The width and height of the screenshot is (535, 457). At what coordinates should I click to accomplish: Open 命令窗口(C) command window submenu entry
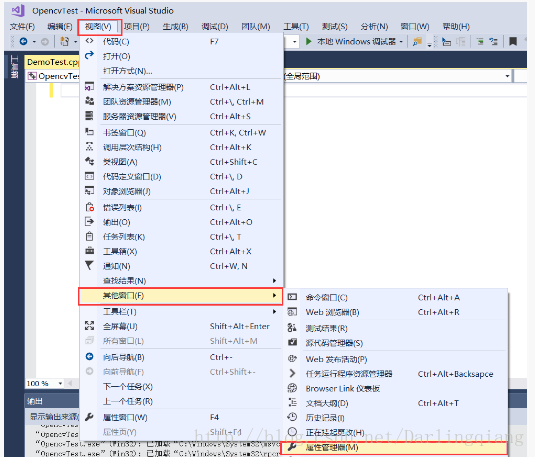tap(396, 298)
